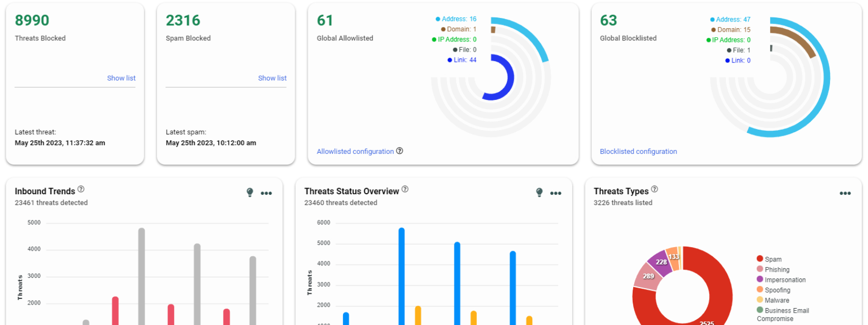Click the 23461 threats detected subtitle
The width and height of the screenshot is (868, 325).
point(51,203)
